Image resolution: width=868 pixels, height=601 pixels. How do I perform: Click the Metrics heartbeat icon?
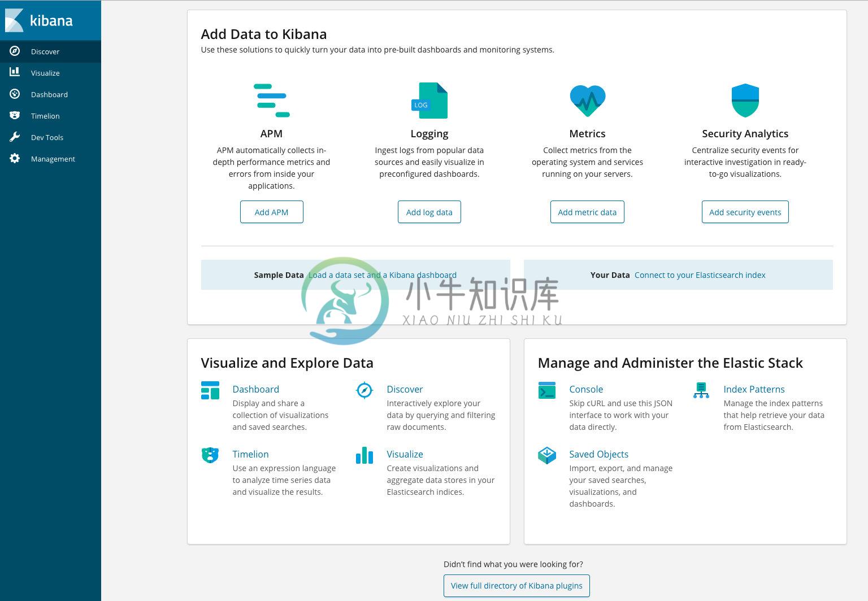click(x=588, y=101)
